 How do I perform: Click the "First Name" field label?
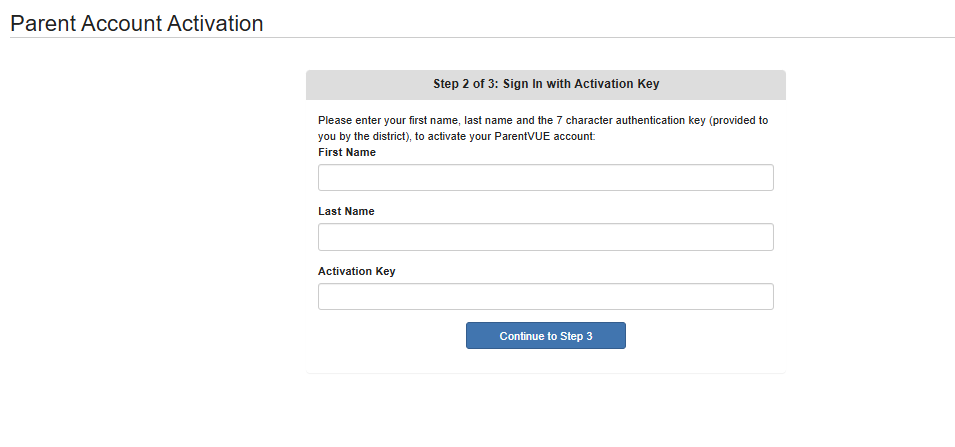click(x=347, y=152)
